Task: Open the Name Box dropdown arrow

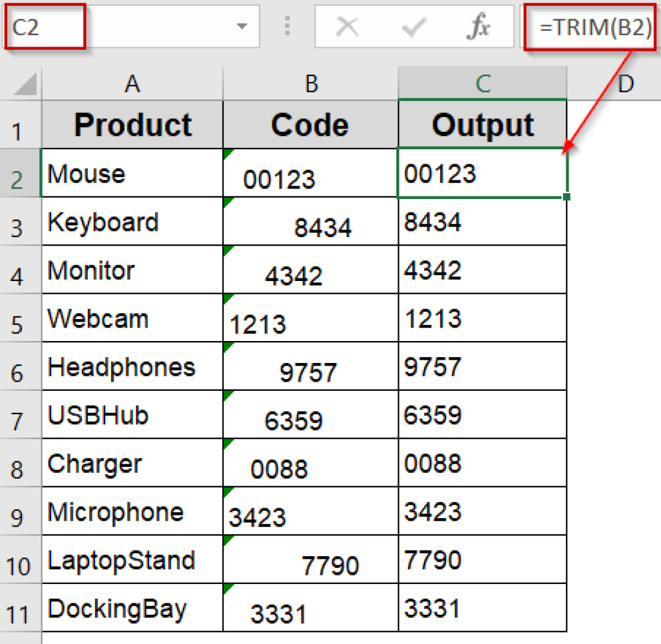Action: click(x=241, y=27)
